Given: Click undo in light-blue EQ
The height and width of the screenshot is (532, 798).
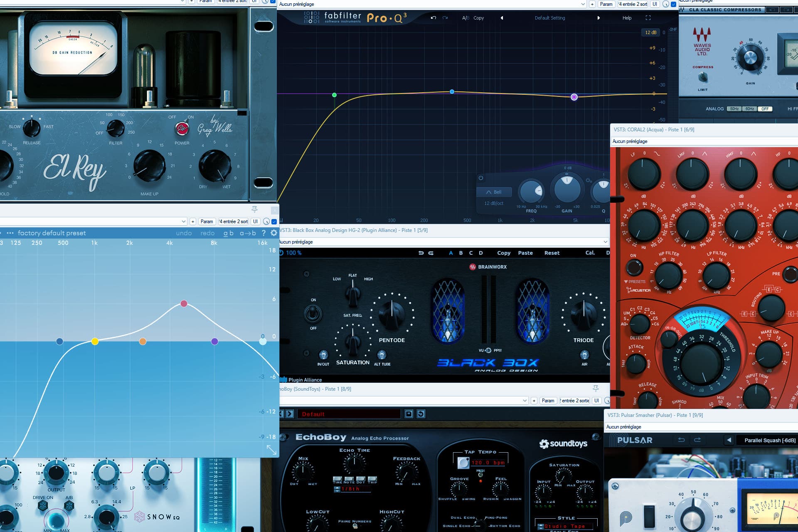Looking at the screenshot, I should [184, 233].
